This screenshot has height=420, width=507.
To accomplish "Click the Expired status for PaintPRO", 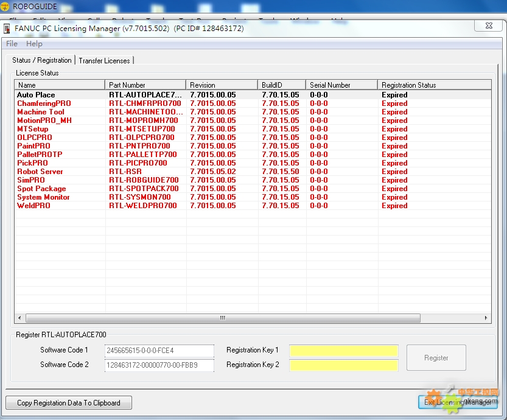I will [394, 146].
